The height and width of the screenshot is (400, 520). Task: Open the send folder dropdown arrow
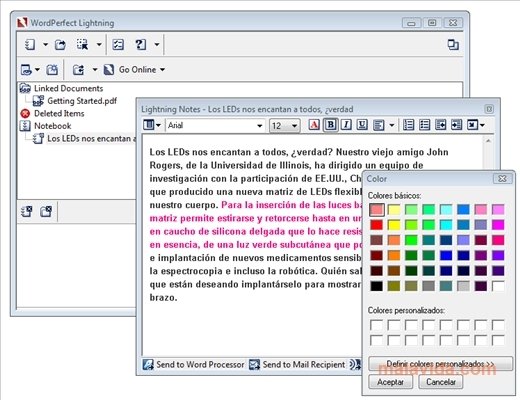95,70
